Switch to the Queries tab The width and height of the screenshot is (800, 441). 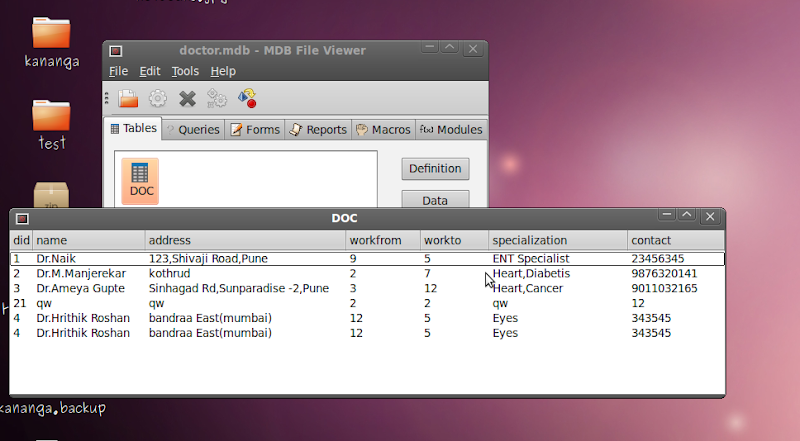click(193, 130)
